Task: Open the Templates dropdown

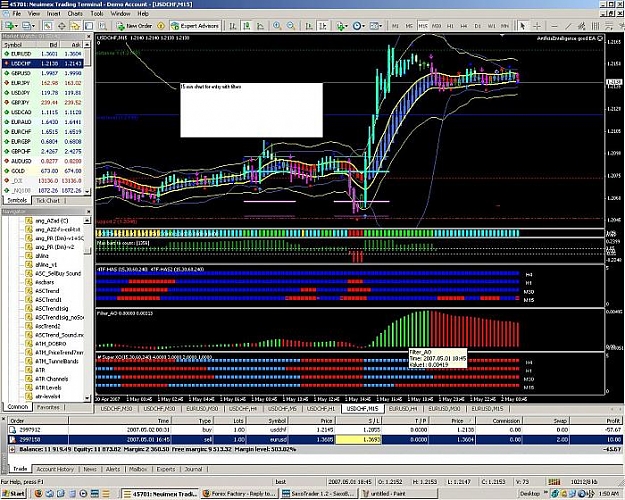Action: (375, 26)
